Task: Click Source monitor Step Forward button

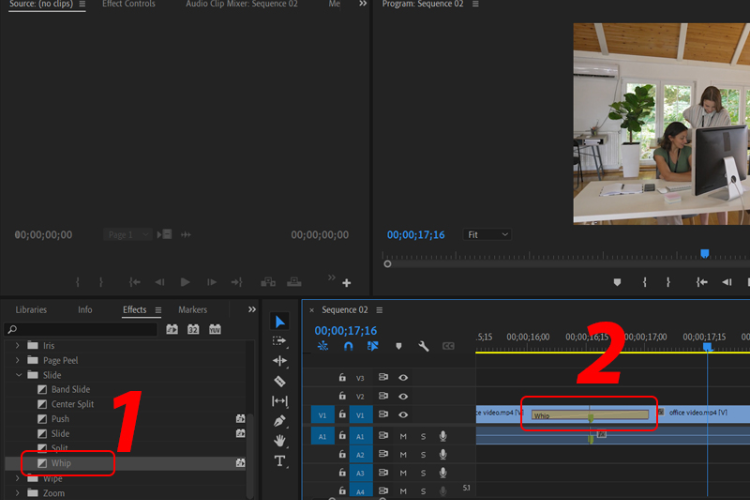Action: pyautogui.click(x=211, y=282)
